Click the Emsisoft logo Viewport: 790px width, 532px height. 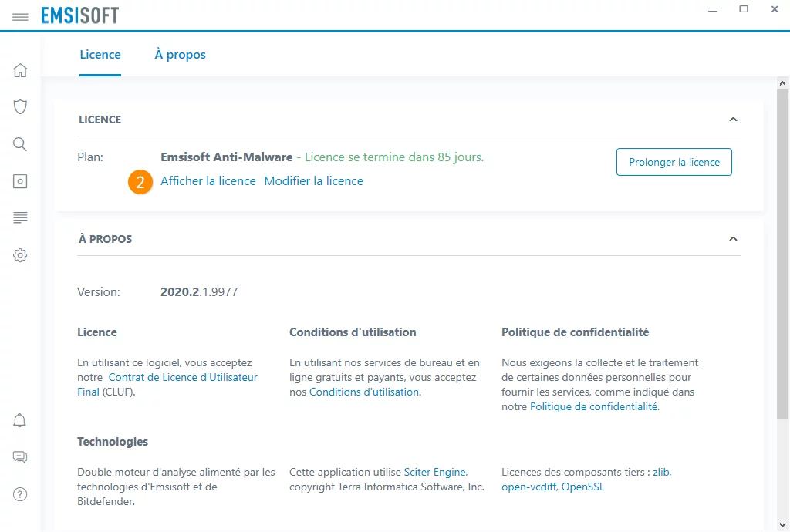point(79,15)
